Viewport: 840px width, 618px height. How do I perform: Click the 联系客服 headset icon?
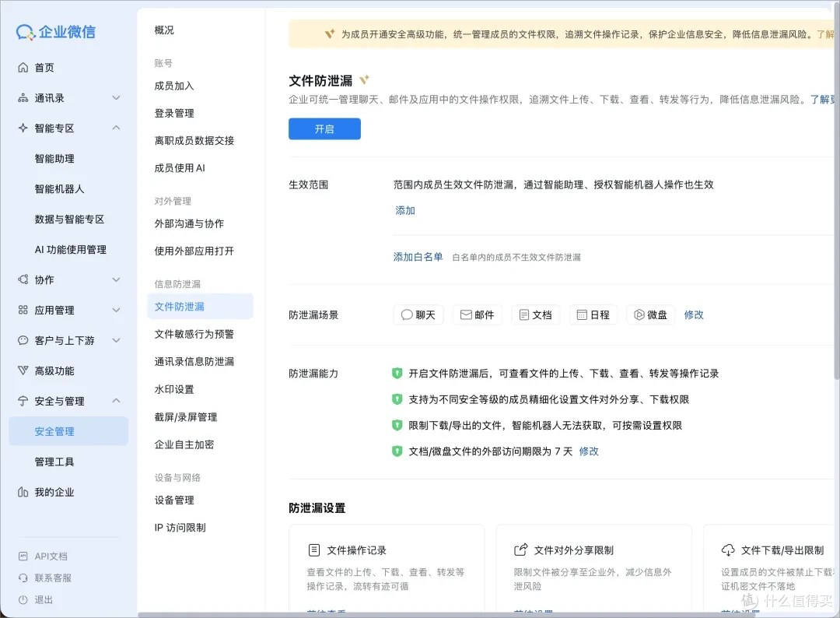click(x=23, y=578)
